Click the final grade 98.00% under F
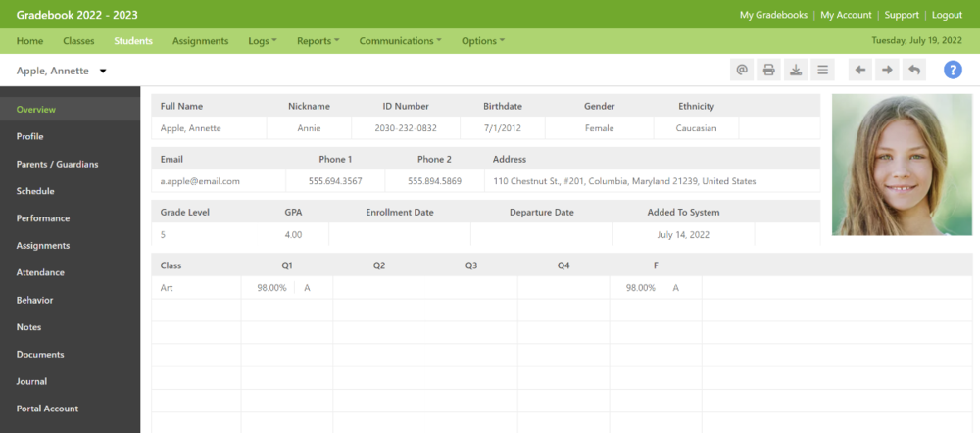 click(641, 287)
